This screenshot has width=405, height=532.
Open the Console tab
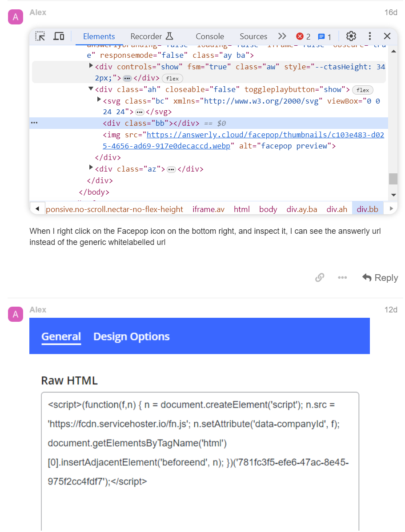210,36
